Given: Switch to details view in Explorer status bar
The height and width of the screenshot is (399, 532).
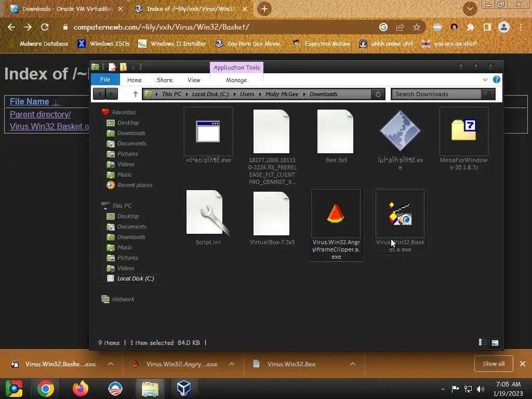Looking at the screenshot, I should [x=483, y=342].
